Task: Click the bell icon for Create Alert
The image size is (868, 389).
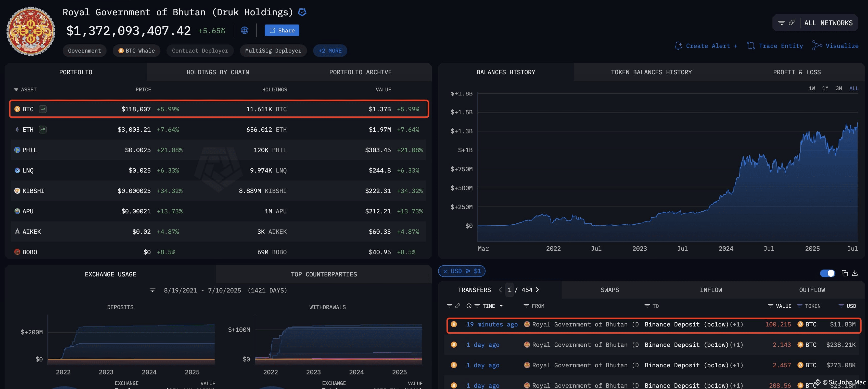Action: 678,45
